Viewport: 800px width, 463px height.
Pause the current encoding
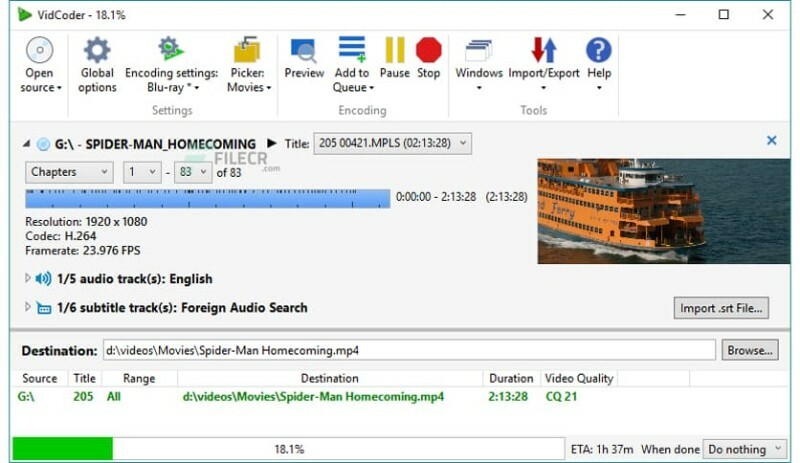point(395,50)
